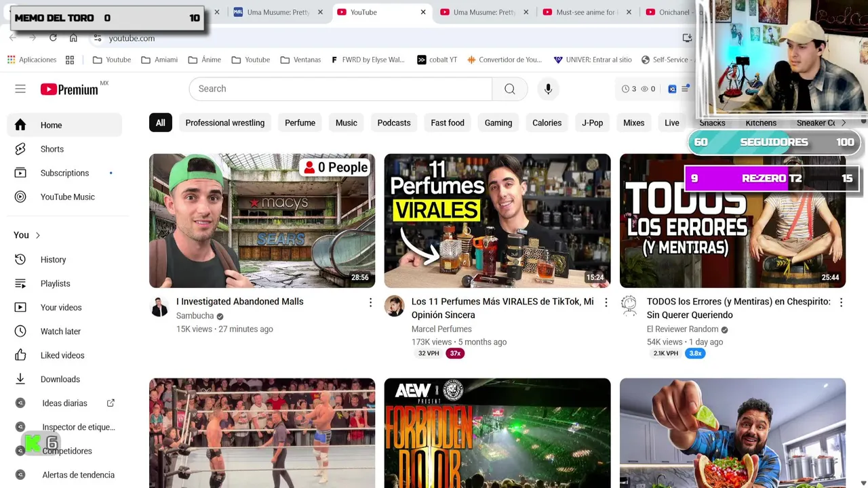
Task: Open Your videos in the sidebar
Action: point(64,308)
